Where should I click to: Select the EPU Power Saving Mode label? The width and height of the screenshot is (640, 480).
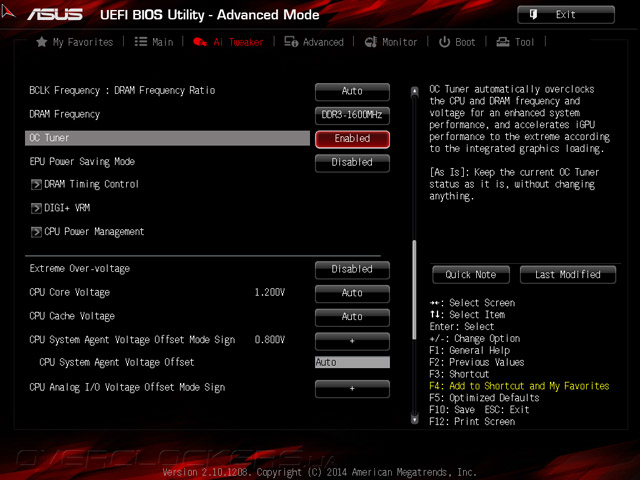coord(82,162)
